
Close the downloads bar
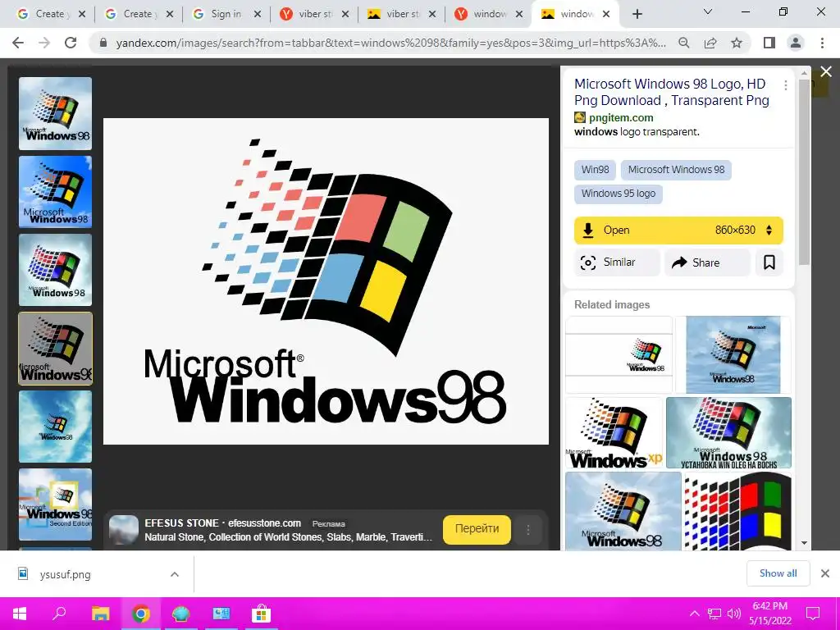tap(825, 573)
